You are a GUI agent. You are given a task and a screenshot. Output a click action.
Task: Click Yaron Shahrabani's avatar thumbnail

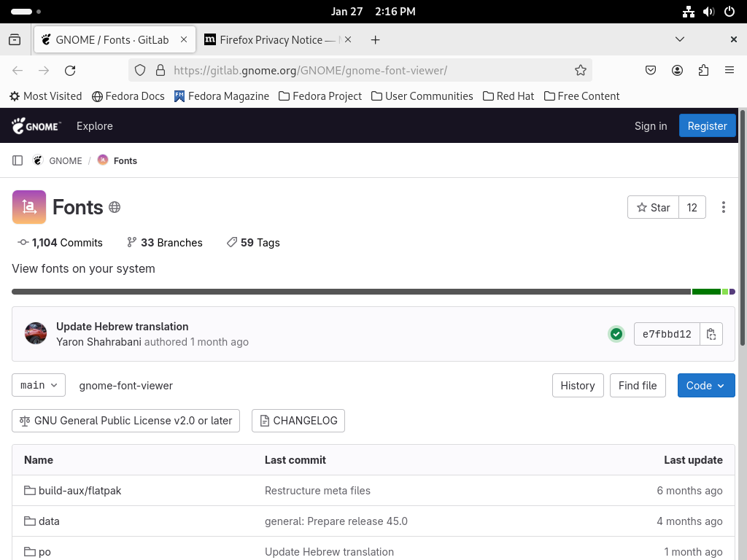tap(36, 333)
